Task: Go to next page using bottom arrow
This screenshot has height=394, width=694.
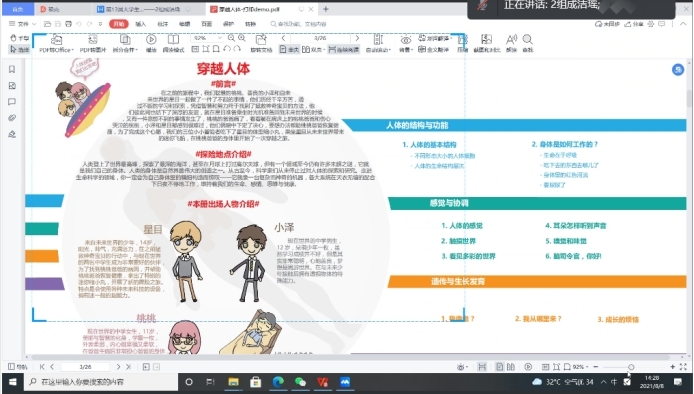Action: tap(118, 367)
